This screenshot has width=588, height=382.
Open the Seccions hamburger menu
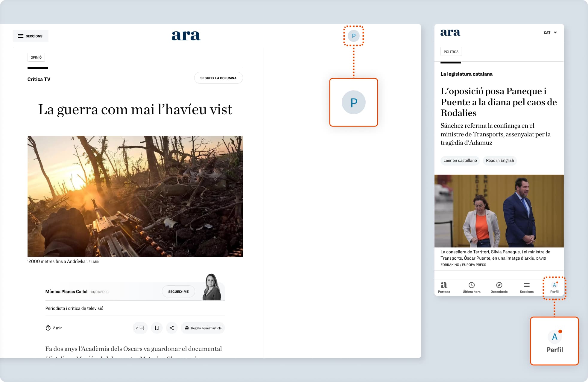(x=30, y=36)
